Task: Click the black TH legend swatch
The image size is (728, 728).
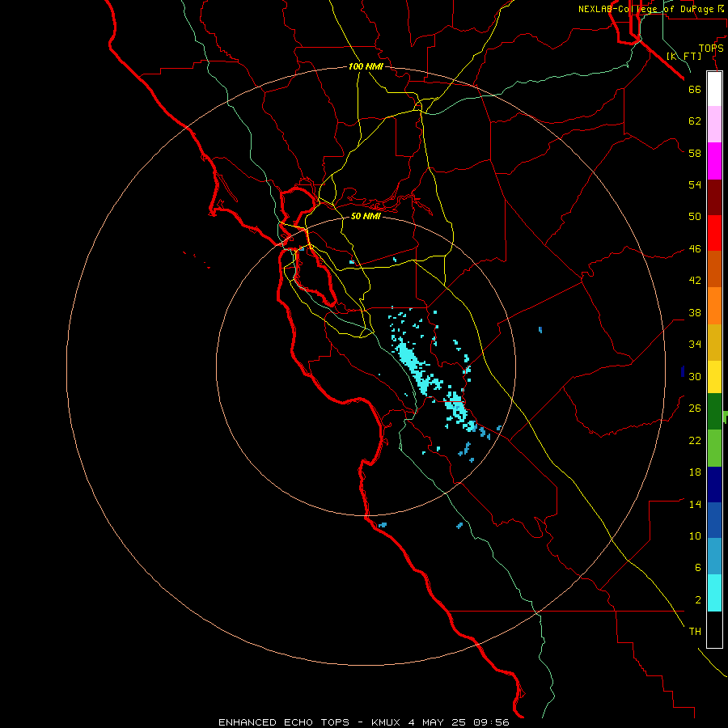Action: pos(714,629)
